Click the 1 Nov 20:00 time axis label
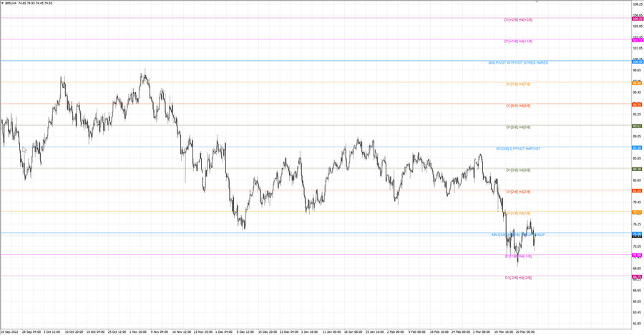 tap(138, 331)
